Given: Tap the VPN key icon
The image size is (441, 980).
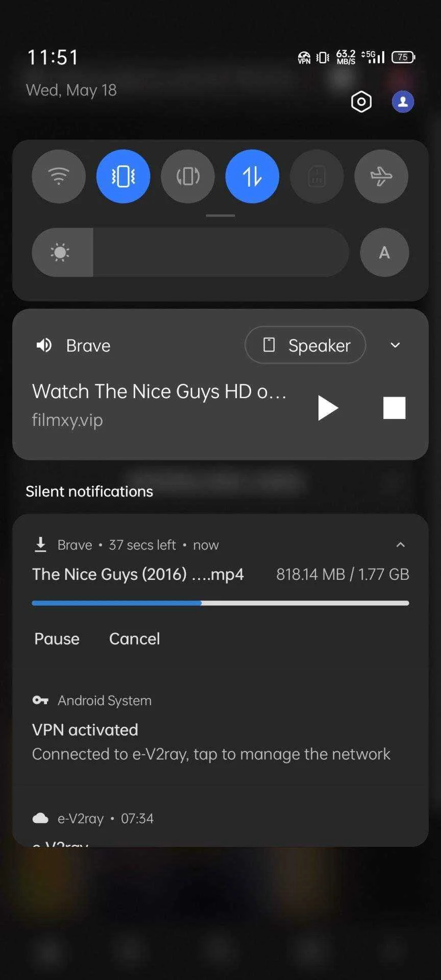Looking at the screenshot, I should [40, 700].
